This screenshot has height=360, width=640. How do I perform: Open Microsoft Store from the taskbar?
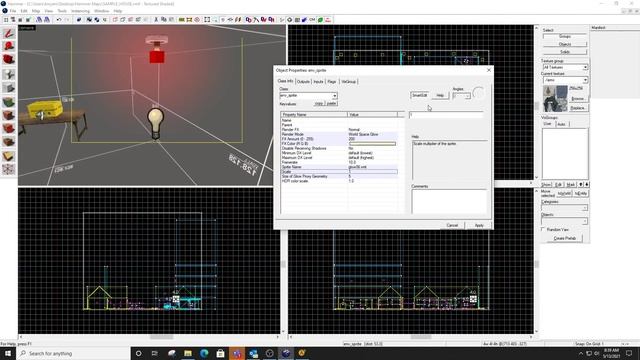220,353
